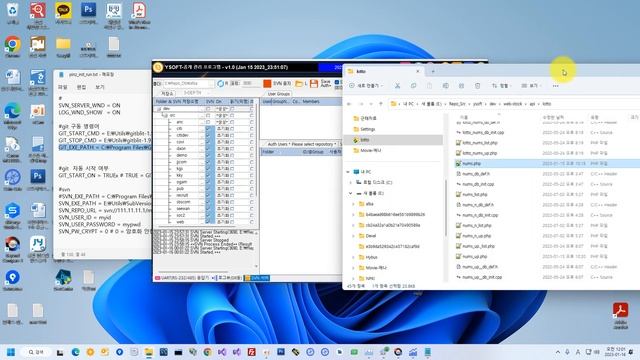Image resolution: width=640 pixels, height=360 pixels.
Task: Expand the alba folder node
Action: pyautogui.click(x=353, y=204)
